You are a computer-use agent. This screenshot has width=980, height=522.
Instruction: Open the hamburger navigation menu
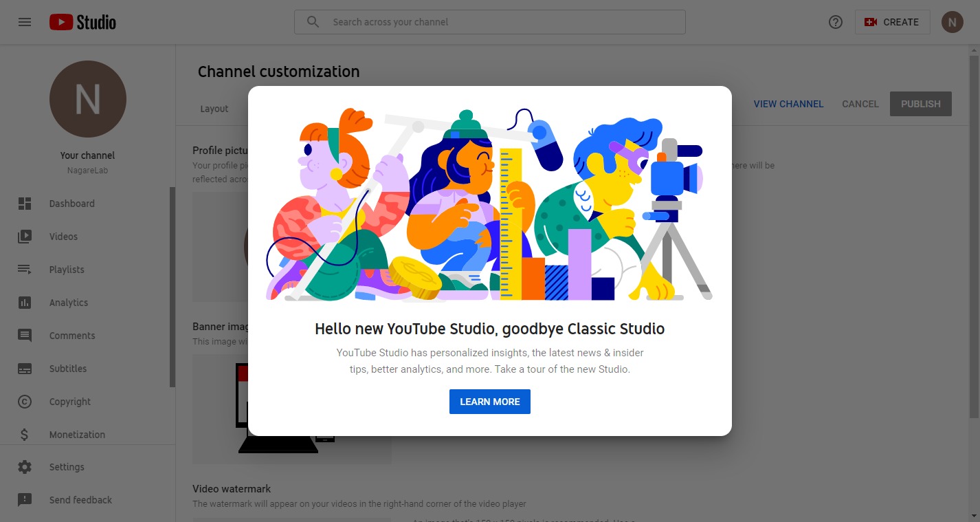25,22
